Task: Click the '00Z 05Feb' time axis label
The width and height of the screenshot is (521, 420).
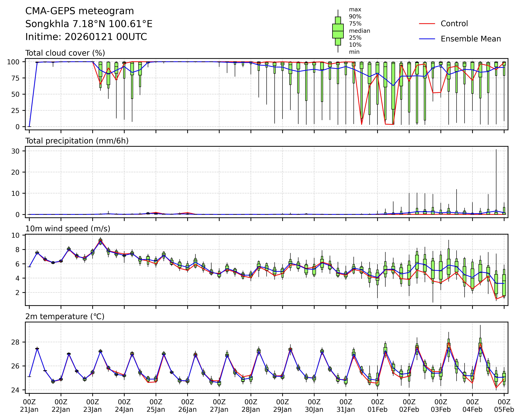Action: click(504, 406)
